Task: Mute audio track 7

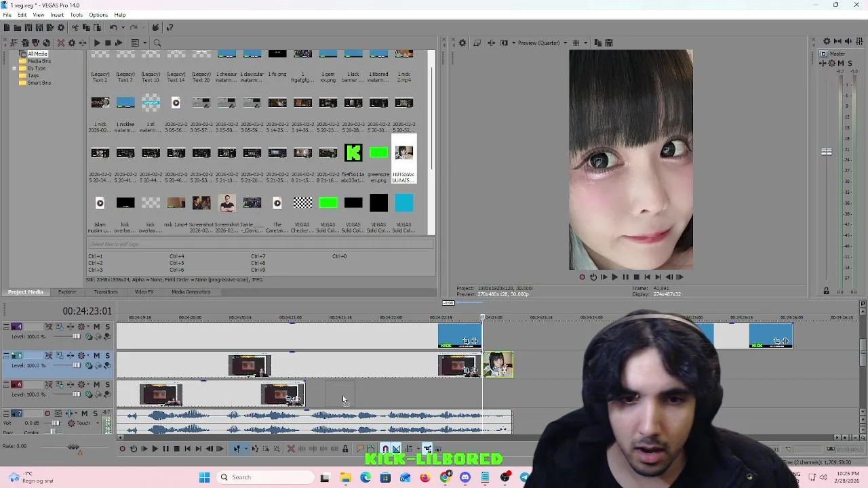Action: pos(85,413)
